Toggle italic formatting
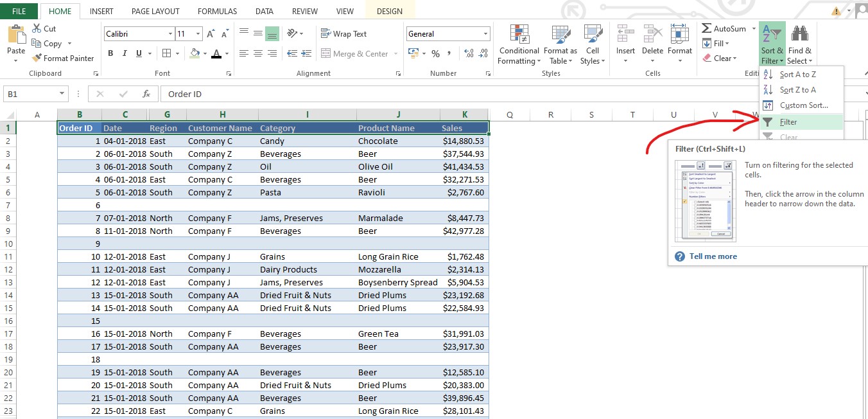Screen dimensions: 868x419 tap(123, 53)
